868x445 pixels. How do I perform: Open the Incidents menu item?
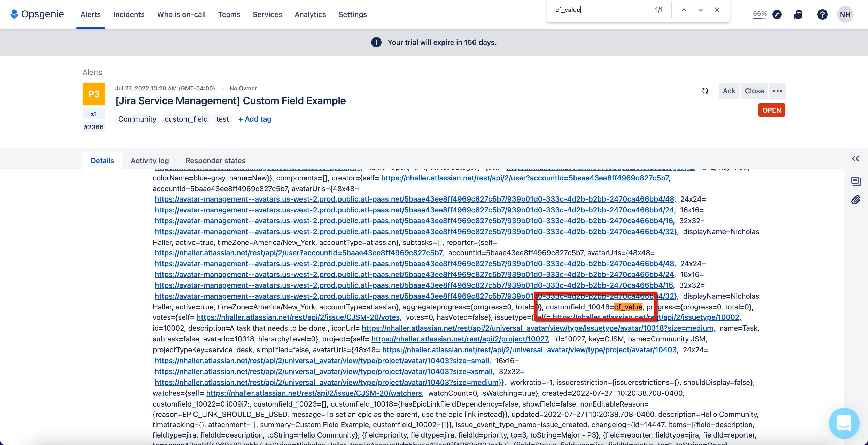129,14
